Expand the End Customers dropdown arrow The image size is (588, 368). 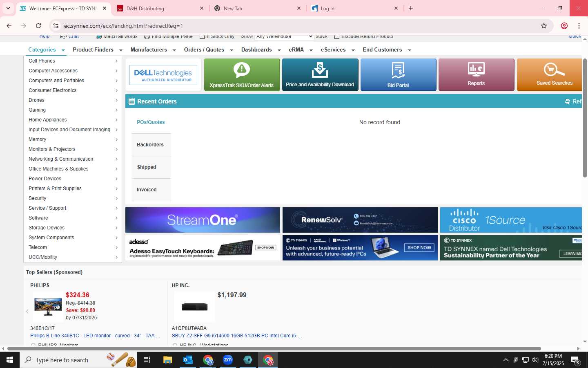point(410,50)
